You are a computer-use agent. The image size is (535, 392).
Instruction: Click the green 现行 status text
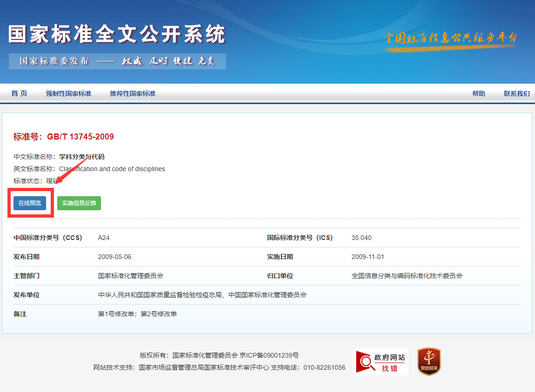pos(52,181)
